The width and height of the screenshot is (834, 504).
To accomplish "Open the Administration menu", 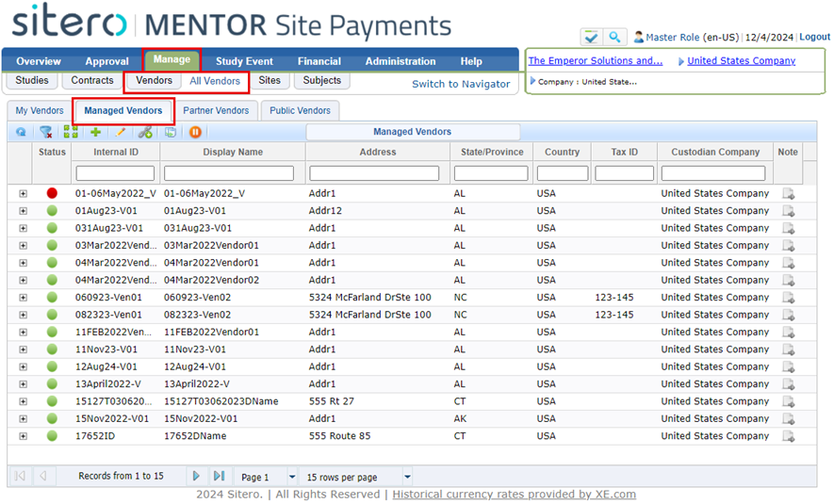I will [401, 61].
